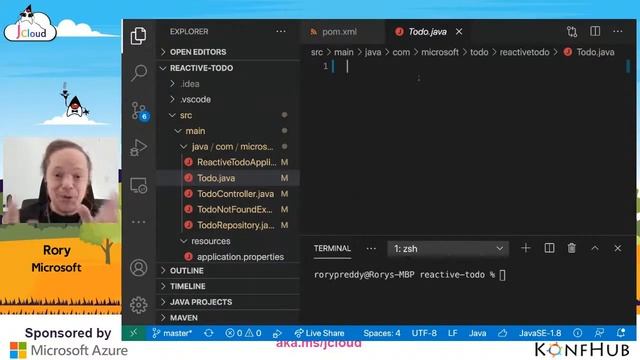Close the Todo.java editor tab
Image resolution: width=640 pixels, height=360 pixels.
(x=459, y=31)
